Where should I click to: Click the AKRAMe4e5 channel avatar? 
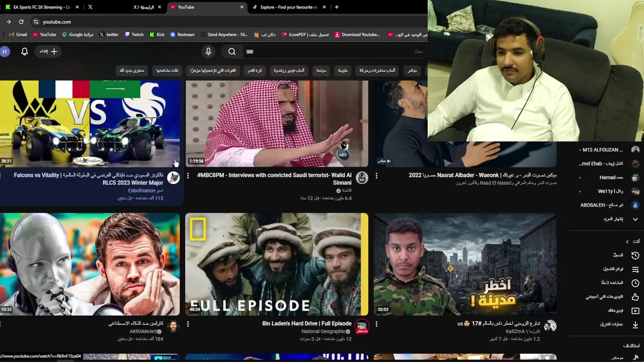pos(173,326)
